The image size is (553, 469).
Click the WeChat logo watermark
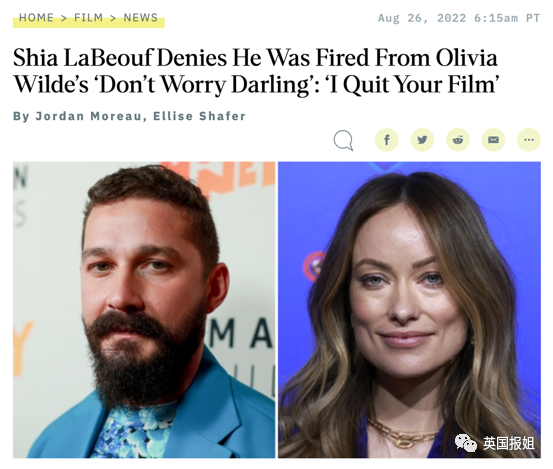(x=465, y=443)
